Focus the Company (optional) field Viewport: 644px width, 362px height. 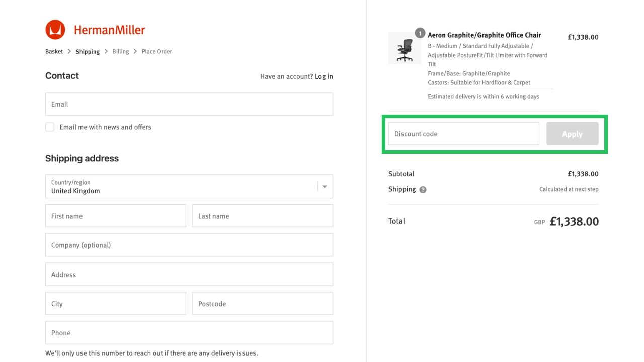click(189, 245)
